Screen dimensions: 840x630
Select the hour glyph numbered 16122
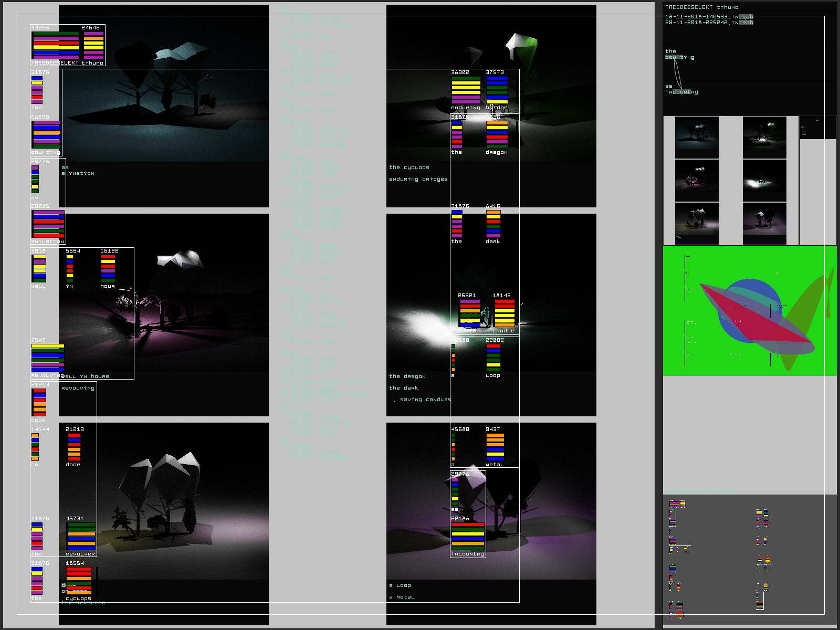click(x=108, y=269)
